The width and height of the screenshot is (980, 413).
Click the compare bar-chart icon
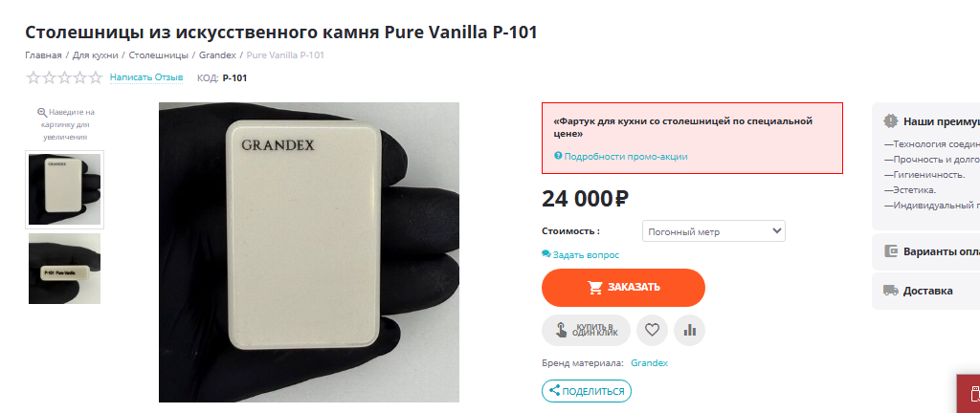tap(689, 330)
